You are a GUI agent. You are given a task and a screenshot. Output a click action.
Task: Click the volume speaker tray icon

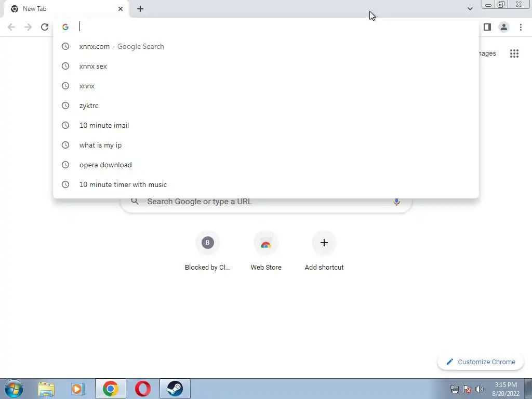click(x=480, y=389)
